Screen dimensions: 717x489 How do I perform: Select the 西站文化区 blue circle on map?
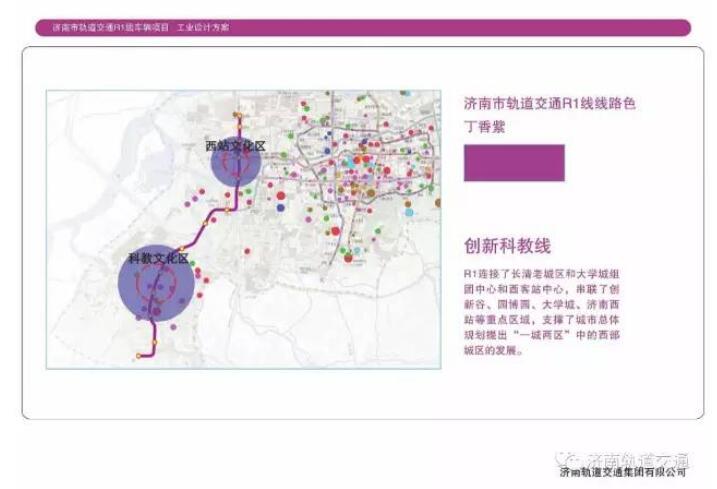pos(235,161)
